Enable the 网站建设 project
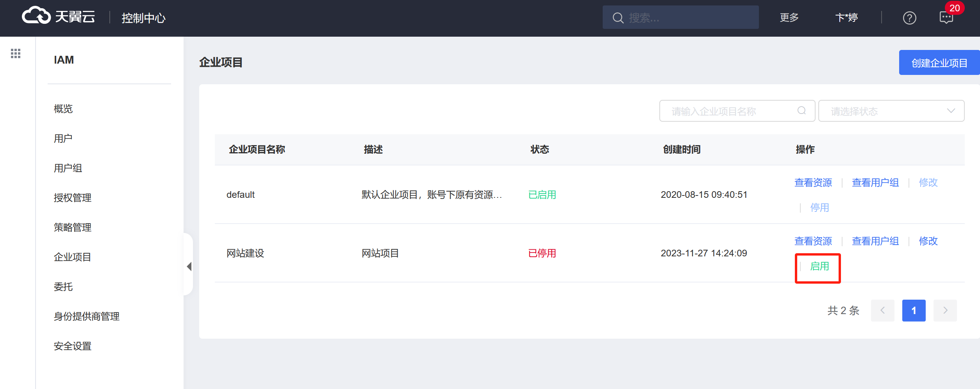 click(819, 266)
